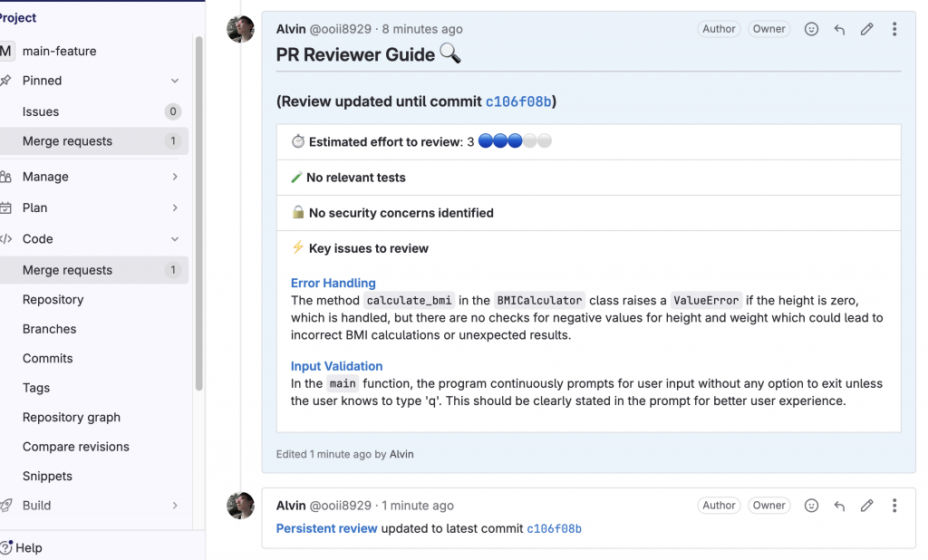Expand the Manage section chevron
The width and height of the screenshot is (928, 560).
(175, 177)
